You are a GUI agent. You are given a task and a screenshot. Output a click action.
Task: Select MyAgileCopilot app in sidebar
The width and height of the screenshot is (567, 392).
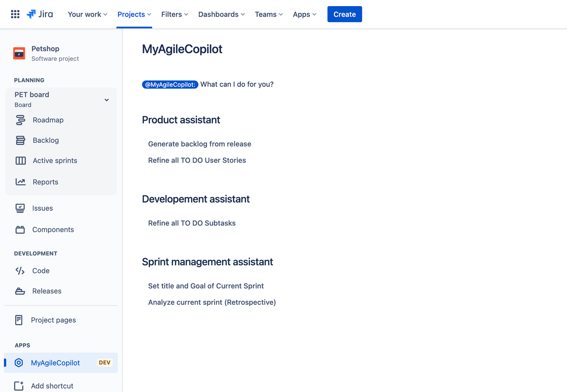(61, 363)
